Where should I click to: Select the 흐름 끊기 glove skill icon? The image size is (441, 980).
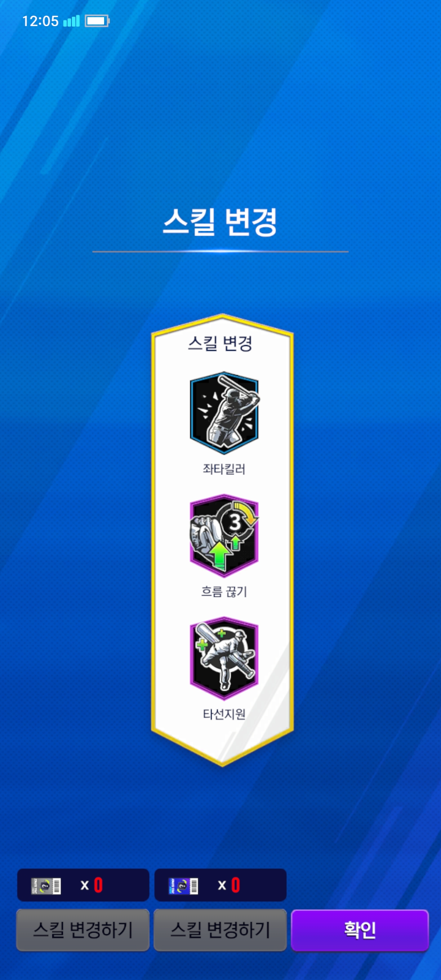[224, 535]
